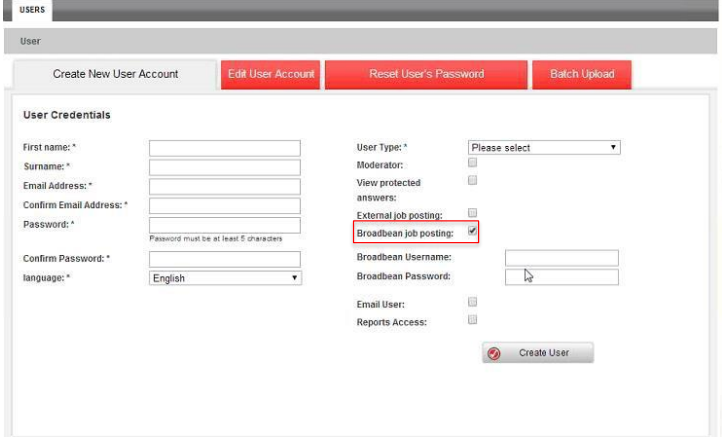The height and width of the screenshot is (437, 722).
Task: Focus the Confirm Password field
Action: coord(225,259)
